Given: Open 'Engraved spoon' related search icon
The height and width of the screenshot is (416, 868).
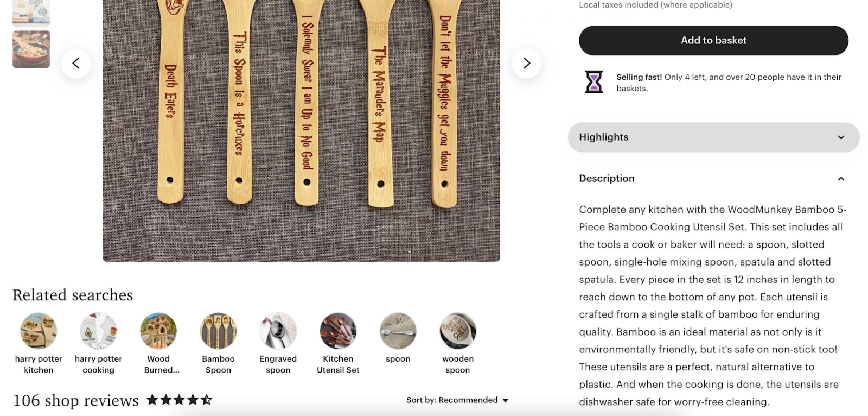Looking at the screenshot, I should coord(278,331).
